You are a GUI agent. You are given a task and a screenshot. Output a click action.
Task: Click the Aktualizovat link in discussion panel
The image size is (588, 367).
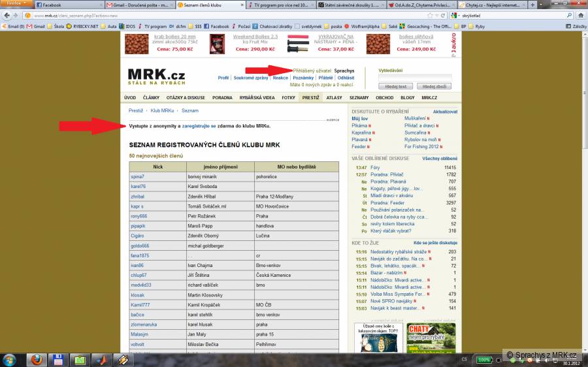445,112
